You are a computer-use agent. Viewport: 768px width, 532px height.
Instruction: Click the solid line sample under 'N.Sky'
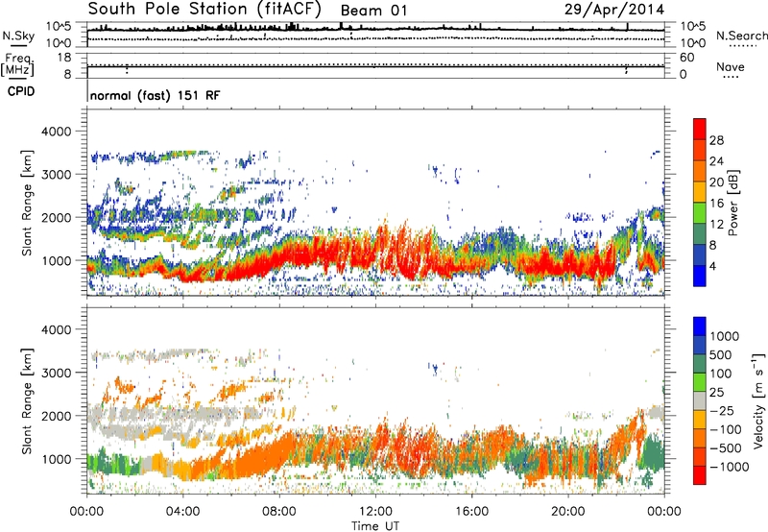[18, 45]
